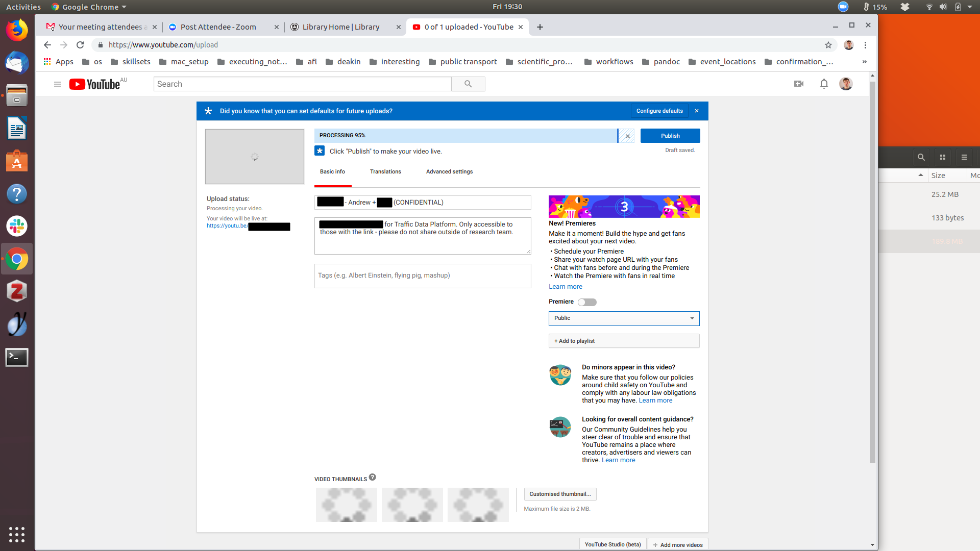Open the Add to playlist selector
The image size is (980, 551).
point(624,341)
